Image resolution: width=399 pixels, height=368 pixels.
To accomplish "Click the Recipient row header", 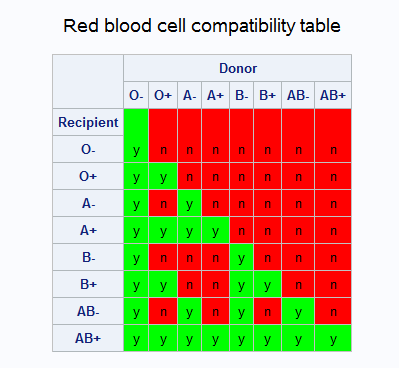I will pyautogui.click(x=88, y=122).
